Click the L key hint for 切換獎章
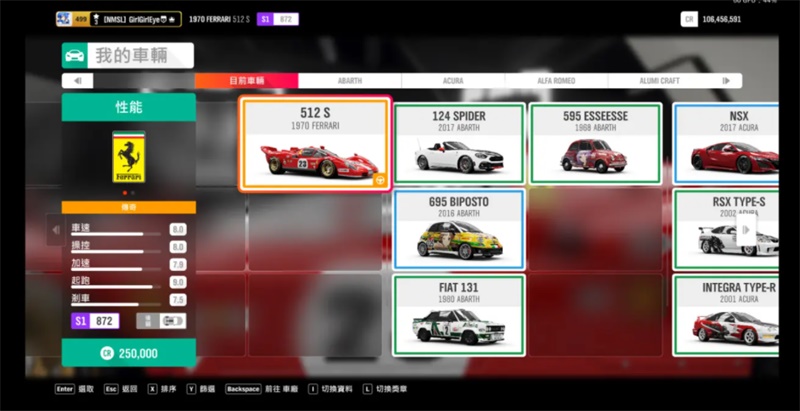 click(x=367, y=389)
